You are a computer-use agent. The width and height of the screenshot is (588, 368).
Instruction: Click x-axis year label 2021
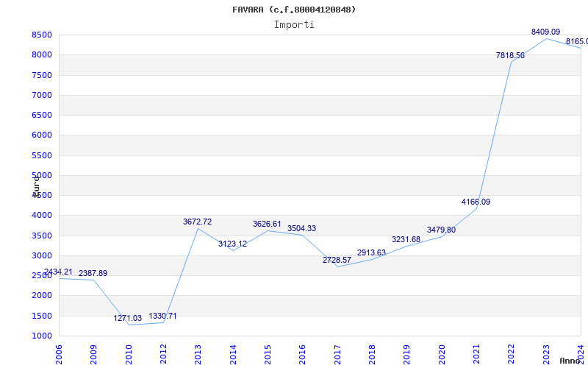click(x=476, y=355)
